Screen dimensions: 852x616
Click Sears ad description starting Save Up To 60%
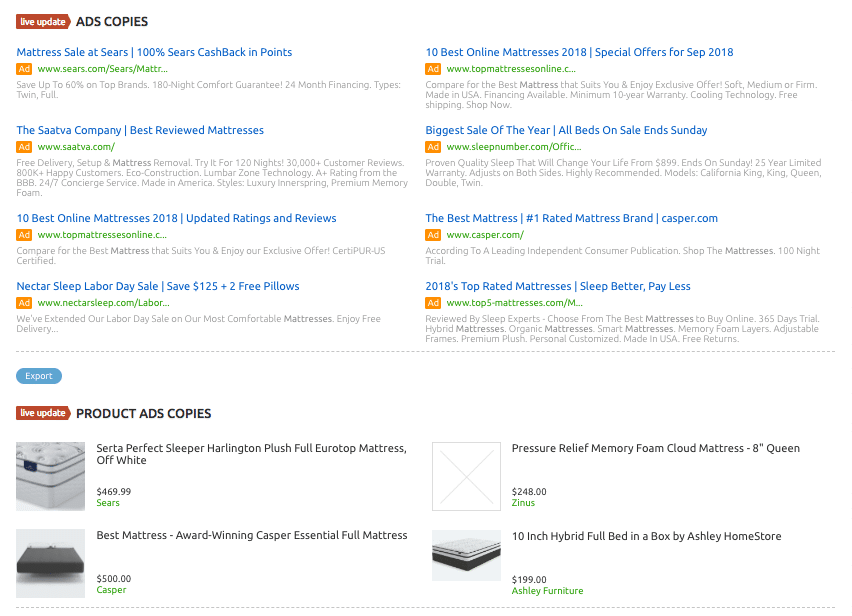click(x=209, y=90)
